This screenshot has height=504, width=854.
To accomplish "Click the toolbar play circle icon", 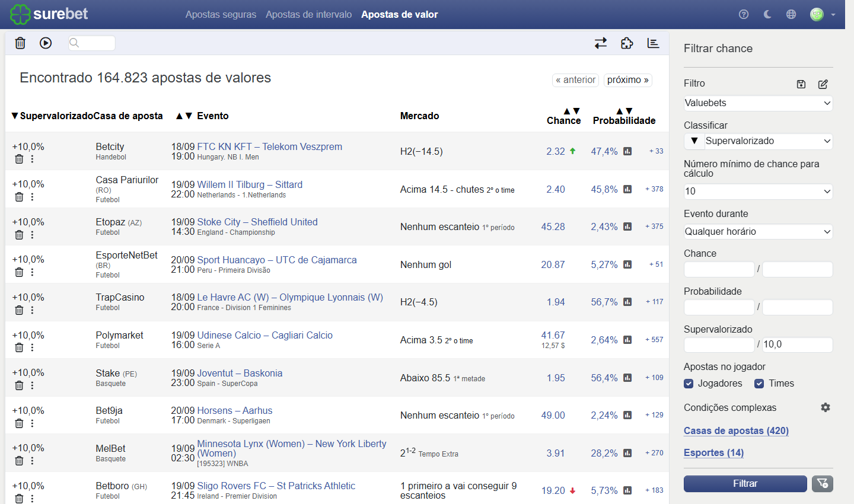I will coord(46,43).
